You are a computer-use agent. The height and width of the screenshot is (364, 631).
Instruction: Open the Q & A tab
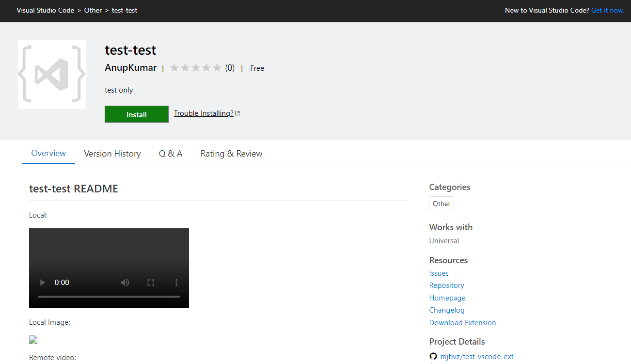(171, 153)
